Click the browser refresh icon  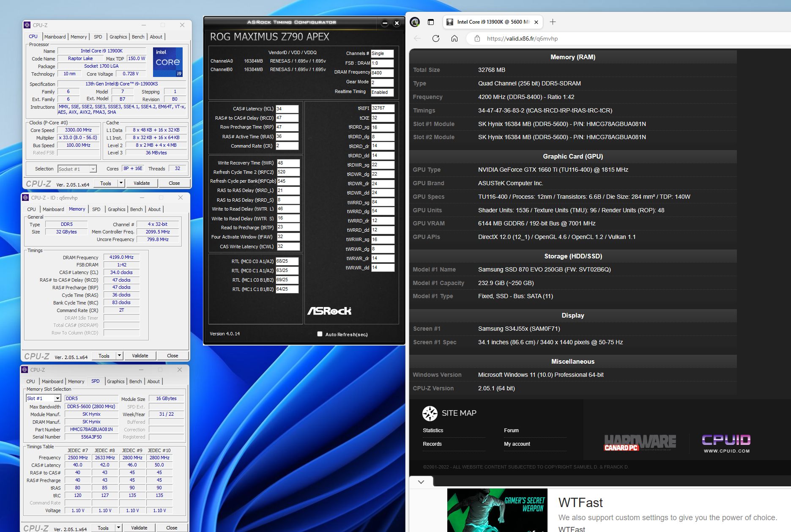coord(436,38)
